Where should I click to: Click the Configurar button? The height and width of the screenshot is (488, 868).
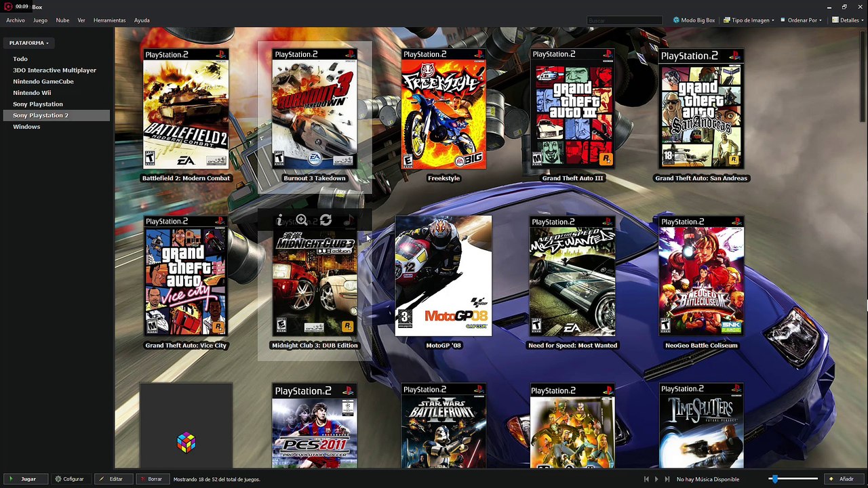point(70,479)
